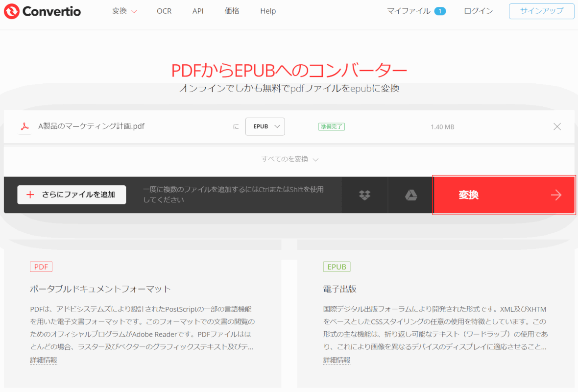Click the arrow icon on the red 変換 button
The height and width of the screenshot is (392, 578).
(x=556, y=195)
